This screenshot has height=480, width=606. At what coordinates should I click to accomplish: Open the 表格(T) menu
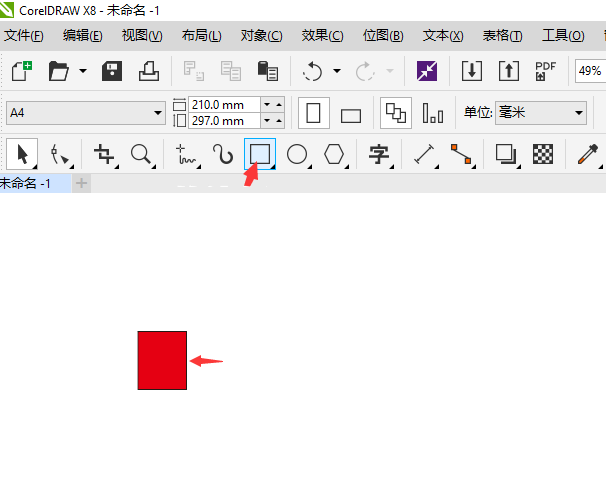(502, 36)
